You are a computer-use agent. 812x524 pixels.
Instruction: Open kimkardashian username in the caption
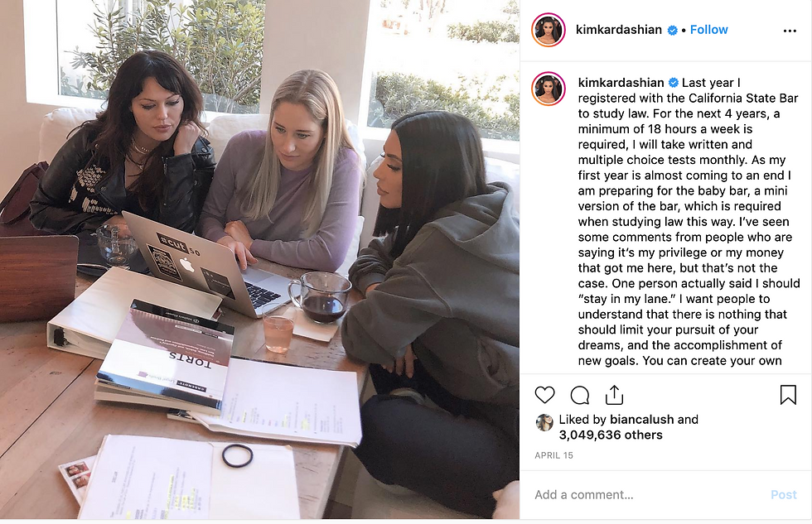(x=621, y=83)
